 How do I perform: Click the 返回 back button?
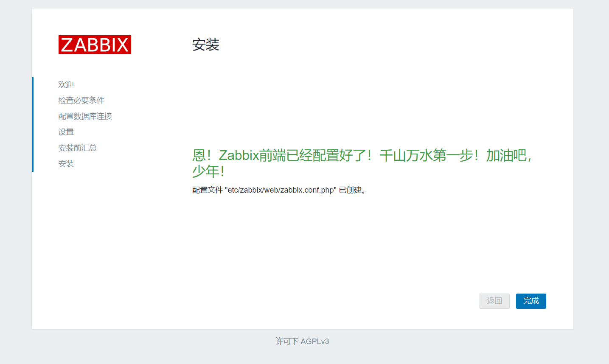click(x=494, y=301)
